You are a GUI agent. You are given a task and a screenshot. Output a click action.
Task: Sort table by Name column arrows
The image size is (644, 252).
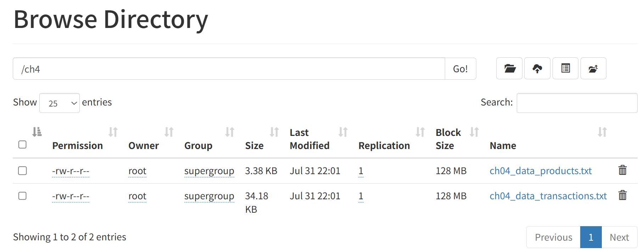[x=602, y=132]
